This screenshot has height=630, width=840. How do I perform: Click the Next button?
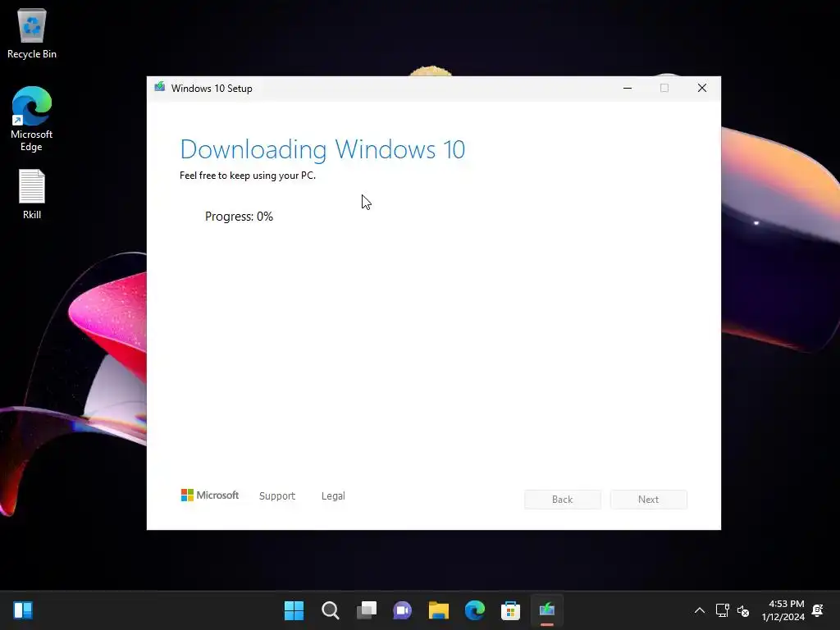tap(648, 500)
